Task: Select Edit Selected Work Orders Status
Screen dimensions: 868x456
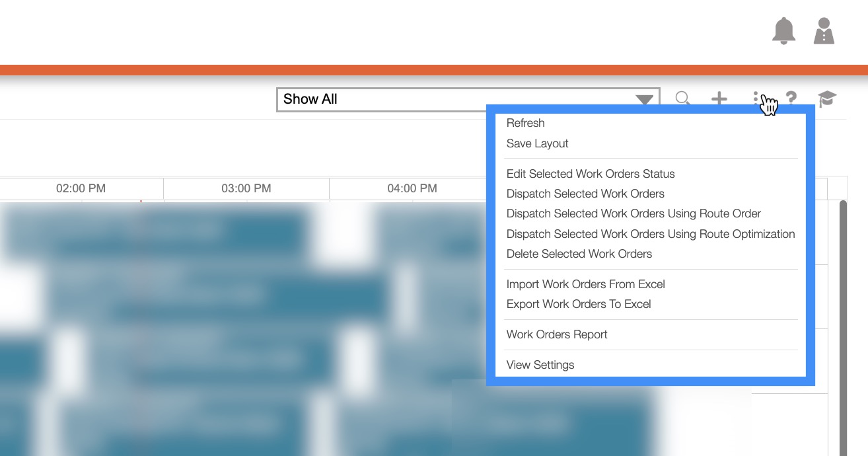Action: pyautogui.click(x=590, y=174)
